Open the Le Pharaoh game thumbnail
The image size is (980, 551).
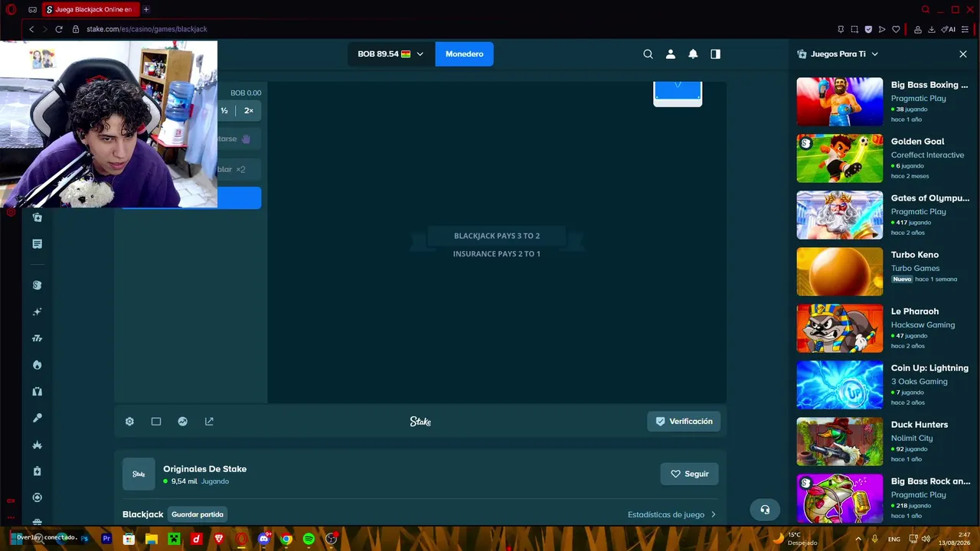click(x=840, y=328)
